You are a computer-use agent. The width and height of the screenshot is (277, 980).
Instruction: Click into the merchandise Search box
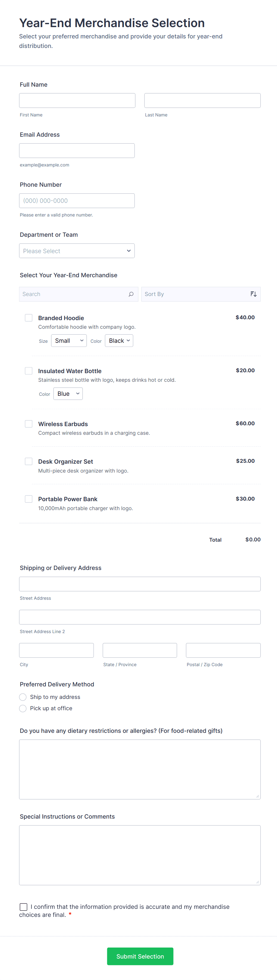(74, 294)
